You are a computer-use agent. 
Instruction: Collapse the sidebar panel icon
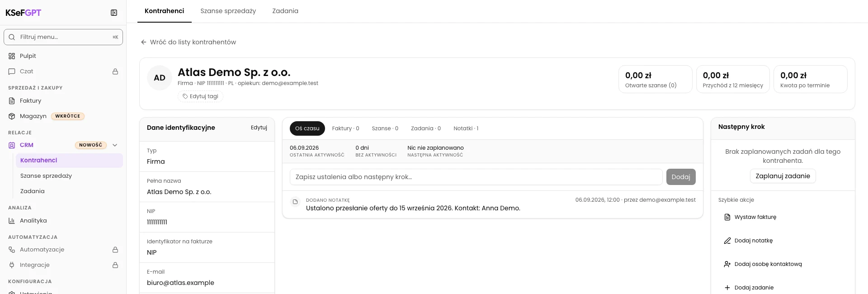point(114,13)
